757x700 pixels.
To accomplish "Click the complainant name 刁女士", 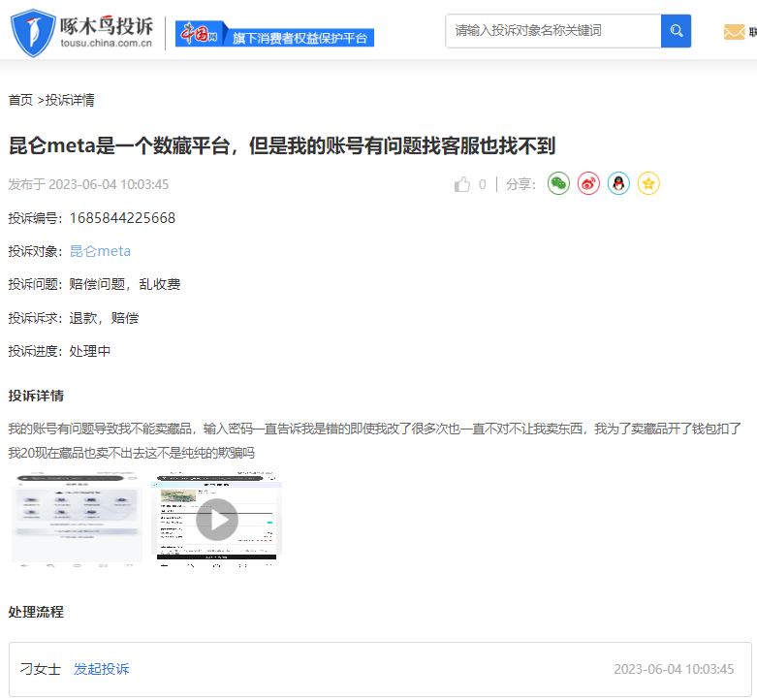I will pos(40,669).
